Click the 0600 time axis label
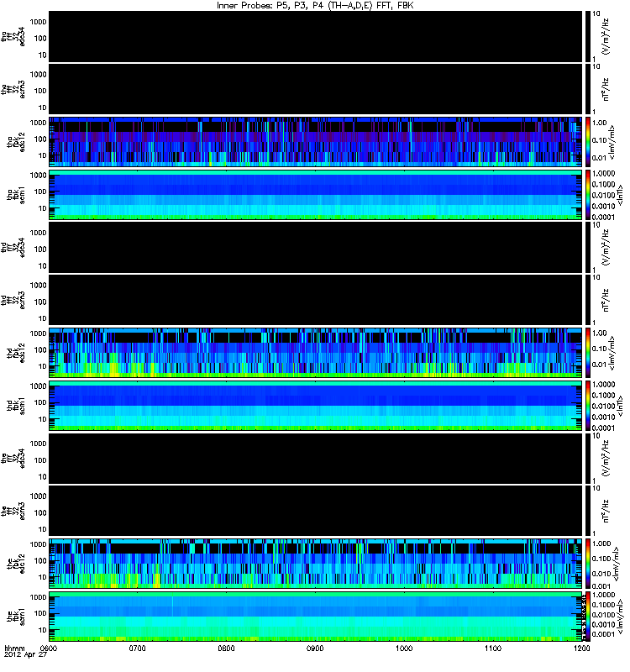This screenshot has height=672, width=630. tap(49, 648)
